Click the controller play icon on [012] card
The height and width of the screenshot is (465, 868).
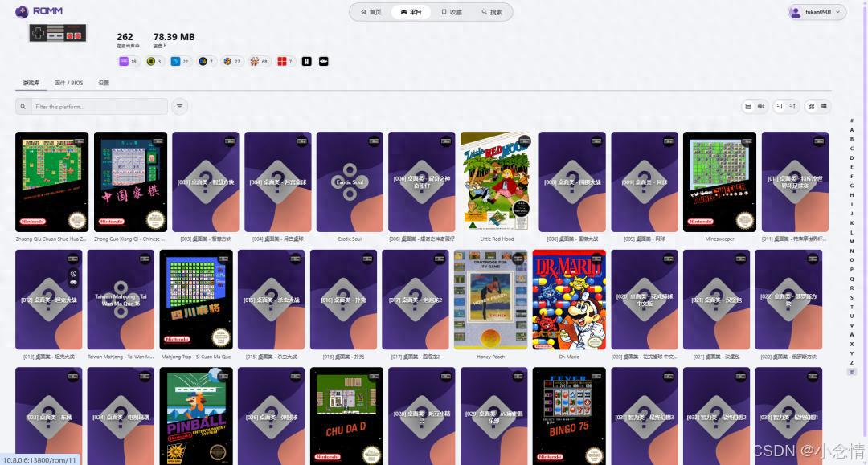[x=73, y=283]
